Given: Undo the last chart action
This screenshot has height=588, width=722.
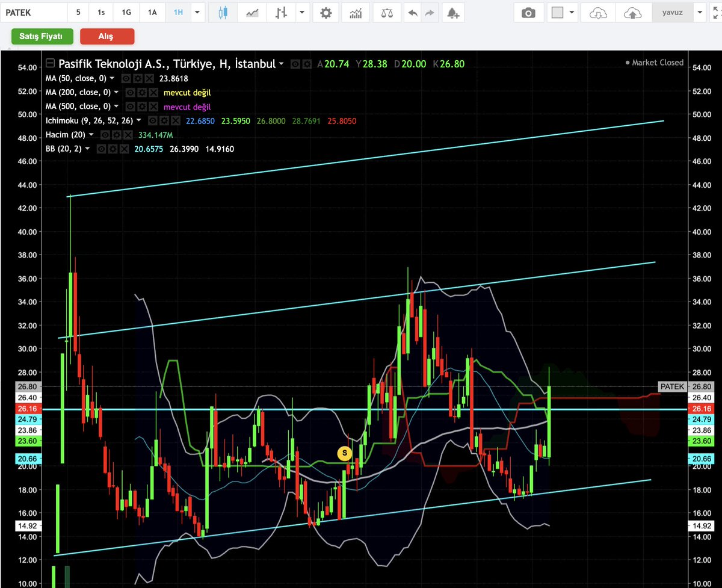Looking at the screenshot, I should coord(413,13).
